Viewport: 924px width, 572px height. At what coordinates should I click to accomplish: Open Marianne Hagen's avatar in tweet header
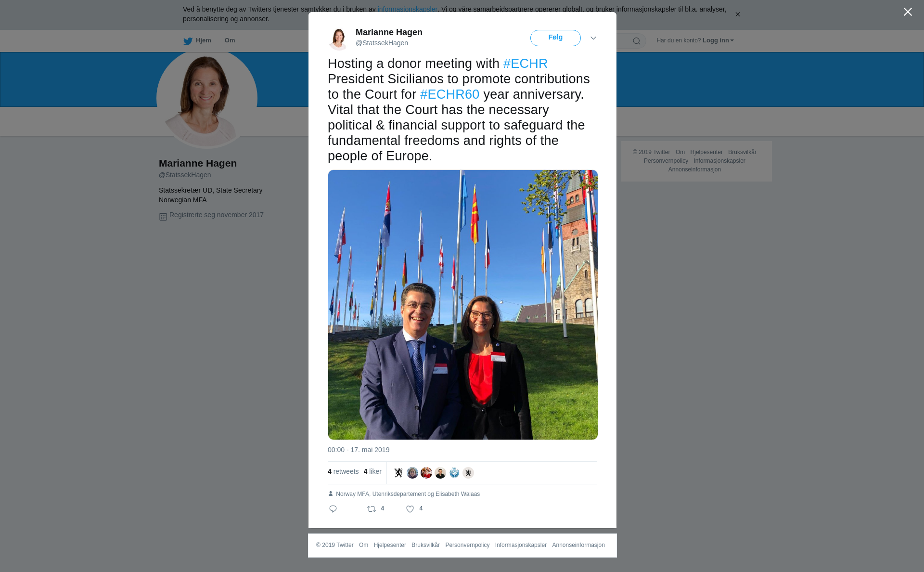338,38
